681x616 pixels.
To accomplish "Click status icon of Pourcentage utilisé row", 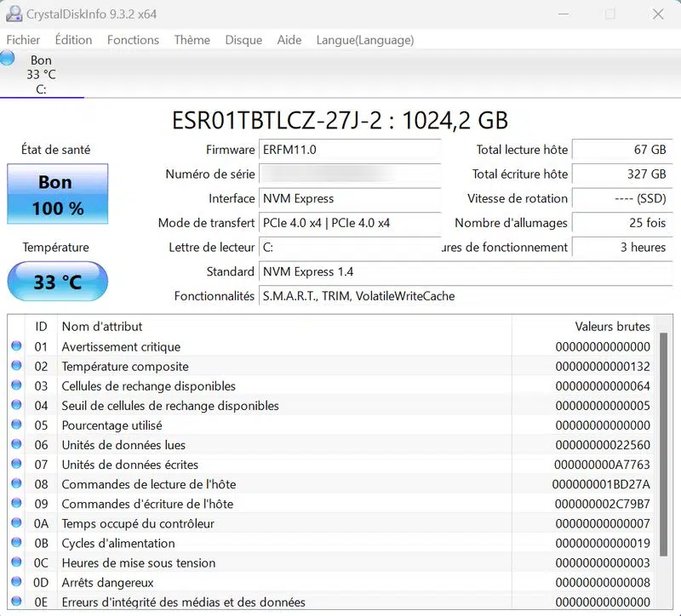I will point(16,425).
